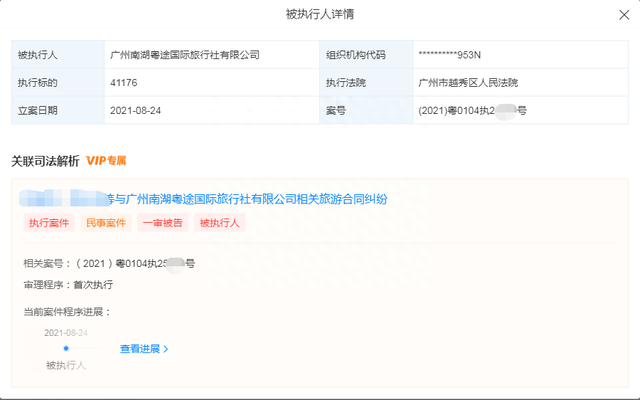The width and height of the screenshot is (640, 400).
Task: Click the 立案日期 label cell
Action: [x=58, y=111]
